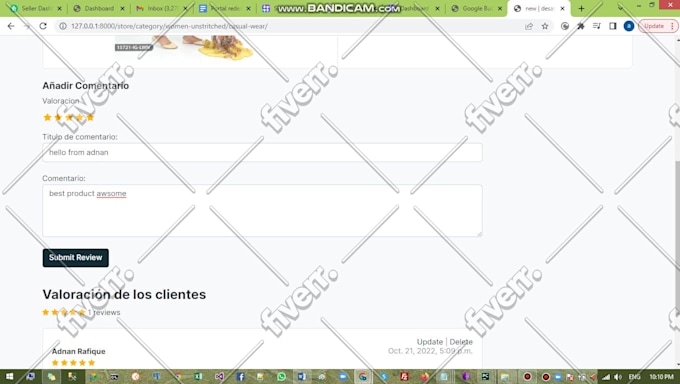Click the Comentario text area
Screen dimensions: 680x384
pos(262,210)
